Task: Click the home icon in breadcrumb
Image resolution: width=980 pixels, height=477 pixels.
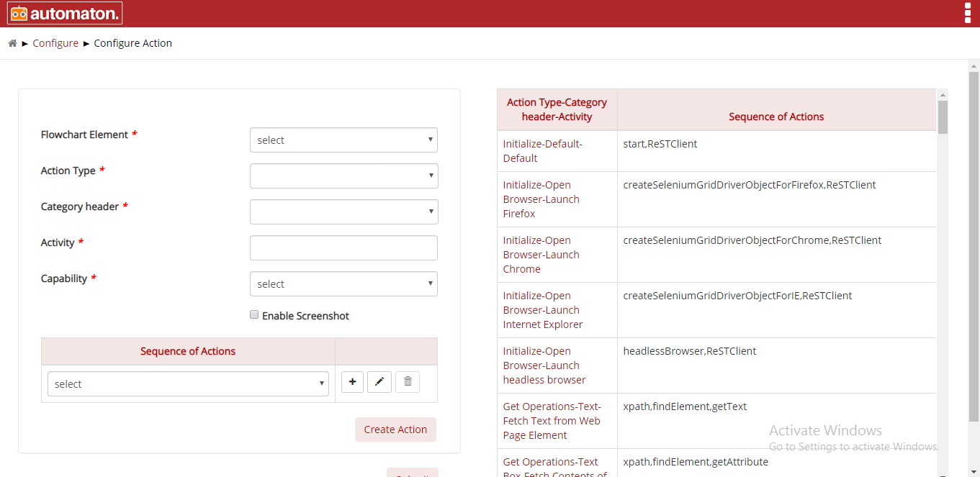Action: tap(12, 43)
